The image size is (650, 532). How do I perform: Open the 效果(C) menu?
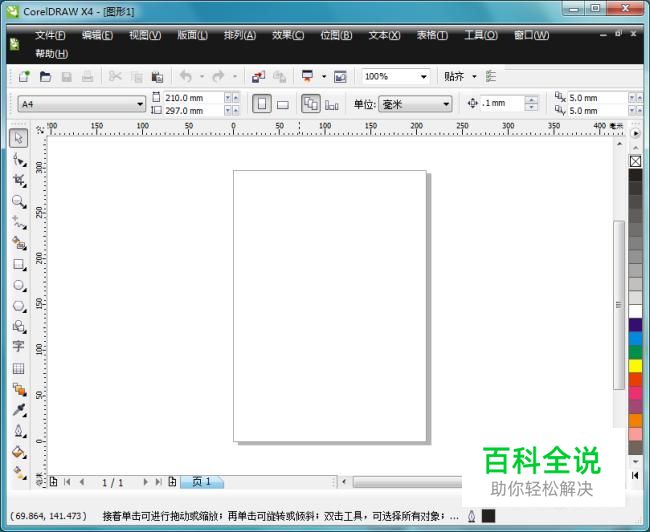288,35
